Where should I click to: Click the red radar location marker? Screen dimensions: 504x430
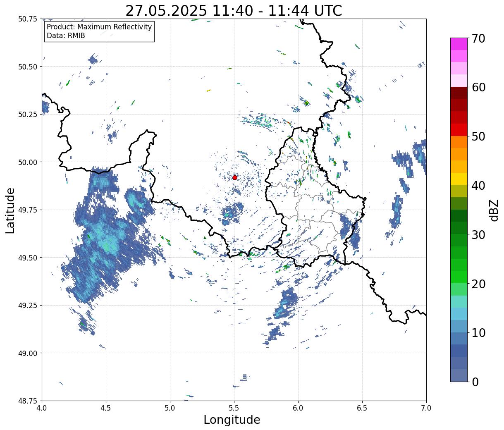235,177
